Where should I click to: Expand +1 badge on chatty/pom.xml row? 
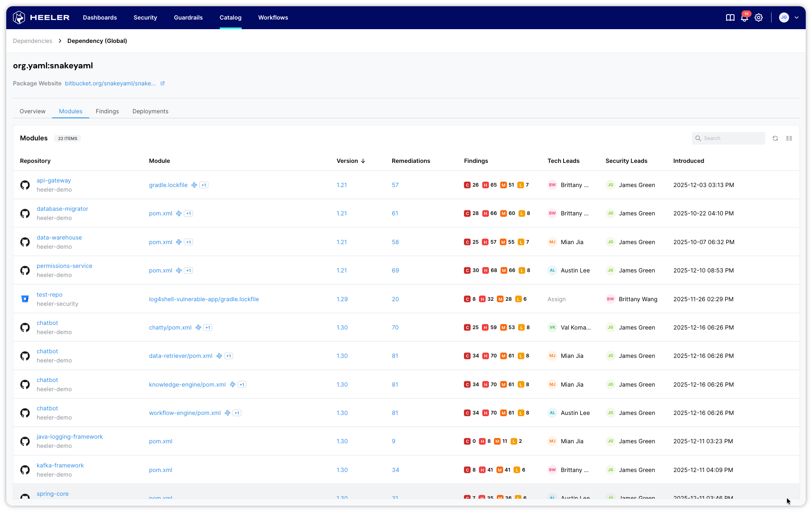pyautogui.click(x=208, y=327)
